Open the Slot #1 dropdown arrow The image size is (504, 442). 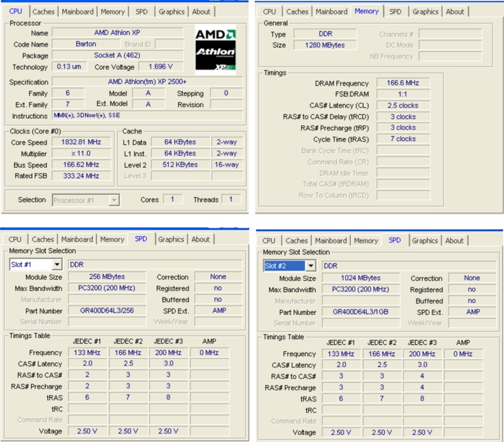[x=57, y=264]
